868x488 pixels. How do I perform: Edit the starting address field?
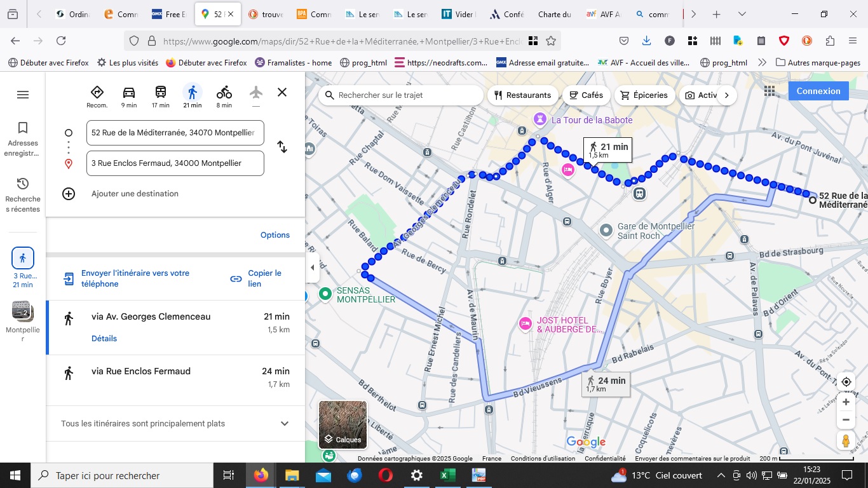coord(175,133)
